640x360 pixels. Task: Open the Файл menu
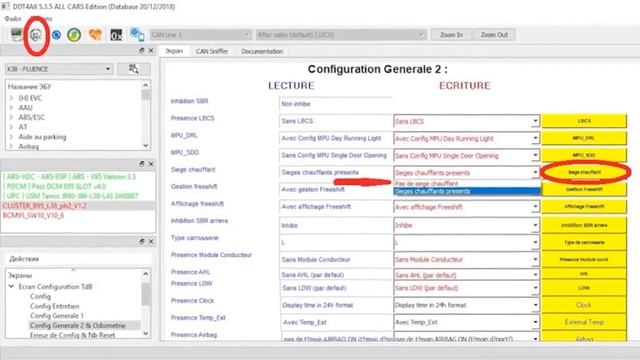[13, 19]
